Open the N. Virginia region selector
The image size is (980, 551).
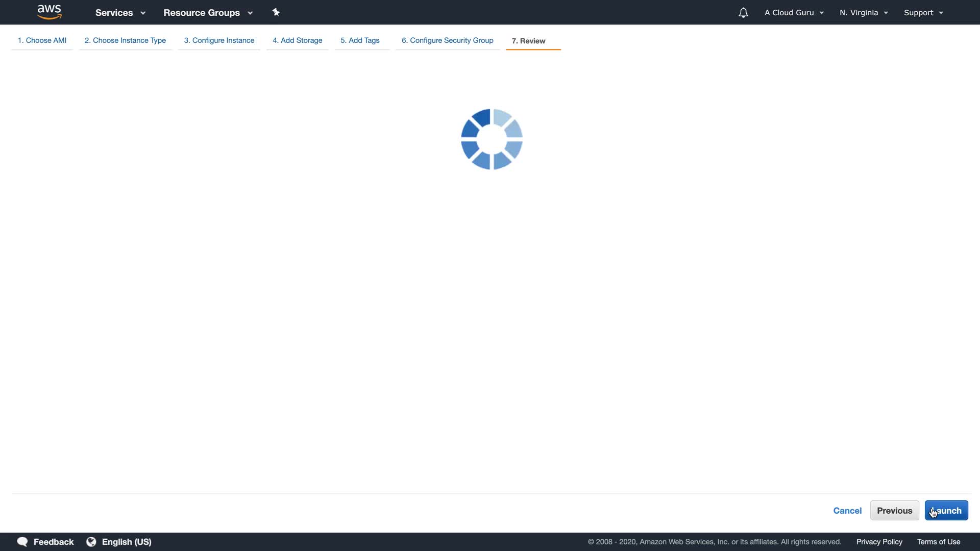(864, 13)
